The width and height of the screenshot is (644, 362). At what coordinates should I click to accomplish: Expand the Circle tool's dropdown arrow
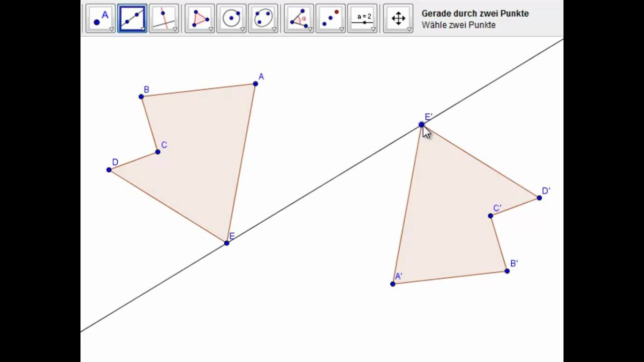point(243,30)
